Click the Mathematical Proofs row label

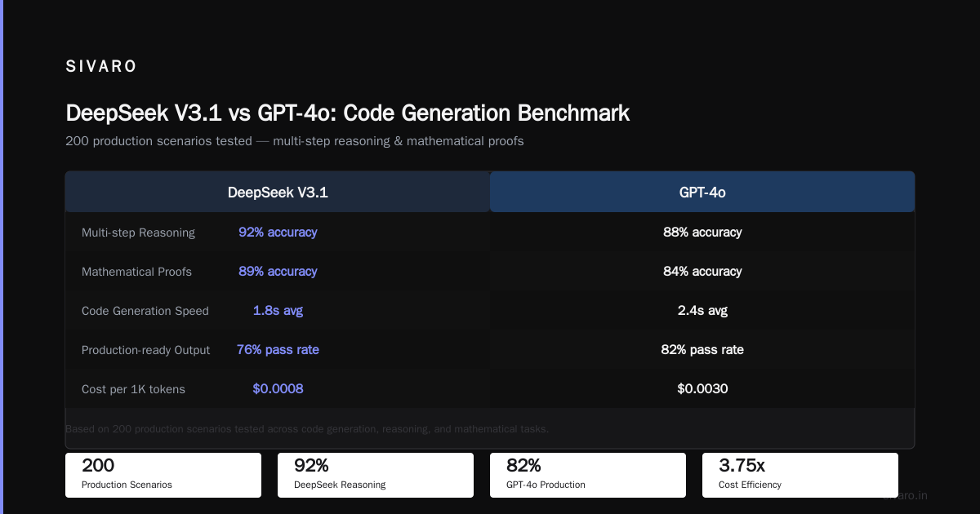coord(137,272)
